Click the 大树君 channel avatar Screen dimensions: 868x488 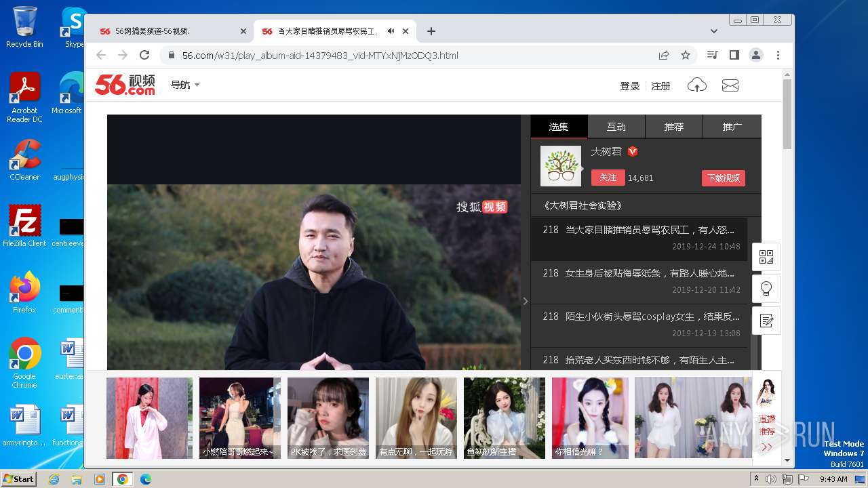[x=560, y=166]
